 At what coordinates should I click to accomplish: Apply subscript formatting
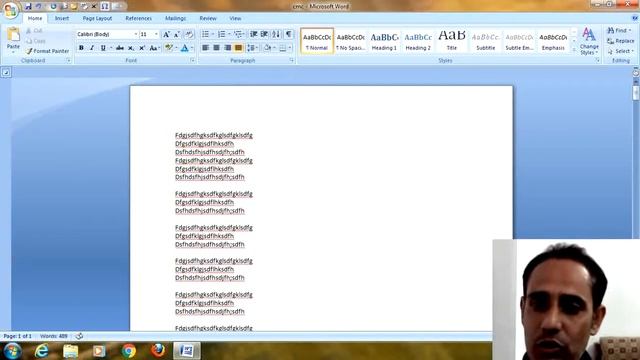click(131, 48)
